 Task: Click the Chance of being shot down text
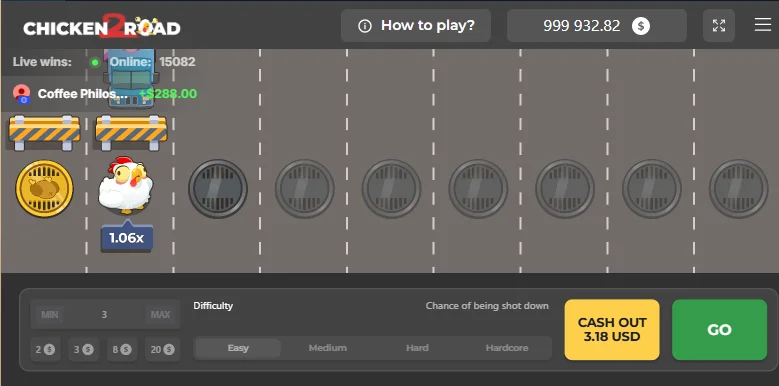(487, 306)
